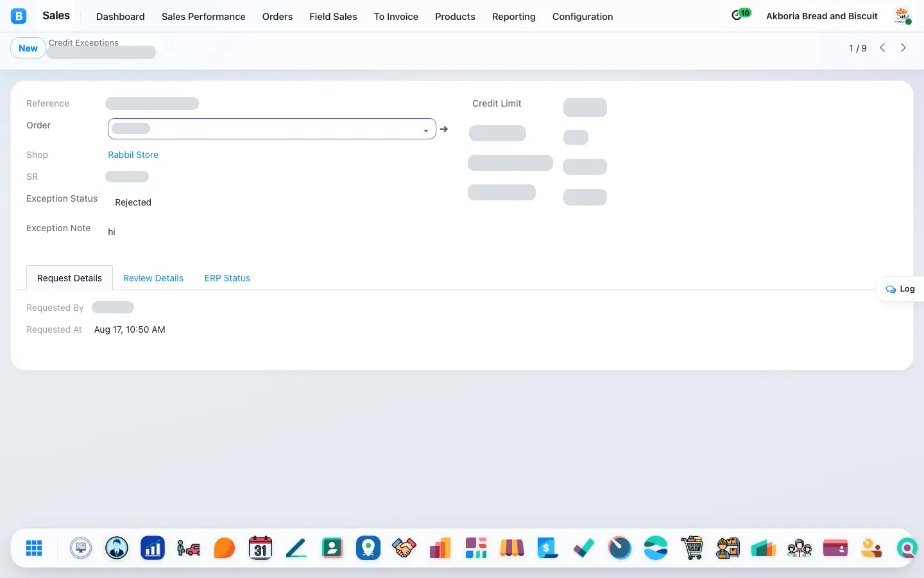Open the Rabbil Store shop link
This screenshot has width=924, height=578.
pos(133,155)
